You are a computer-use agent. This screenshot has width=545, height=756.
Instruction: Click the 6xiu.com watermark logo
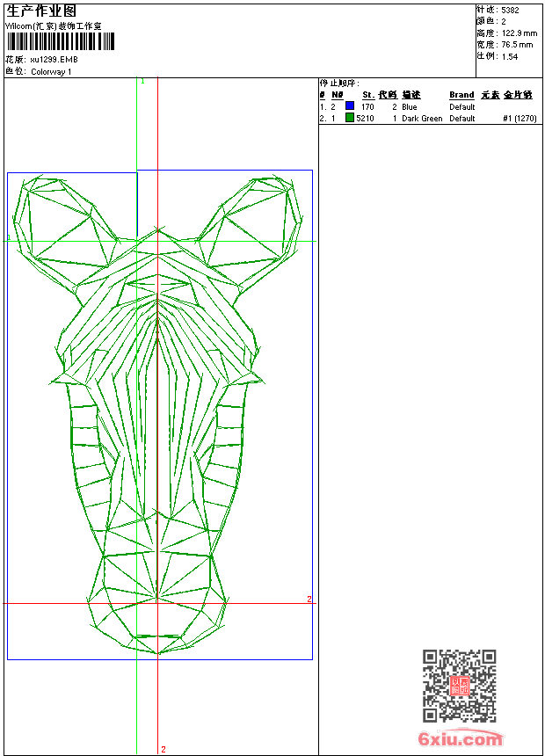pyautogui.click(x=461, y=740)
